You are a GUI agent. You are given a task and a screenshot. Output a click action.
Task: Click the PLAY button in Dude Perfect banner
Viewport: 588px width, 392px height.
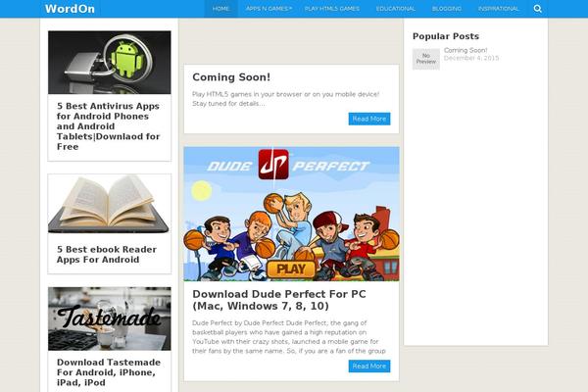tap(291, 269)
